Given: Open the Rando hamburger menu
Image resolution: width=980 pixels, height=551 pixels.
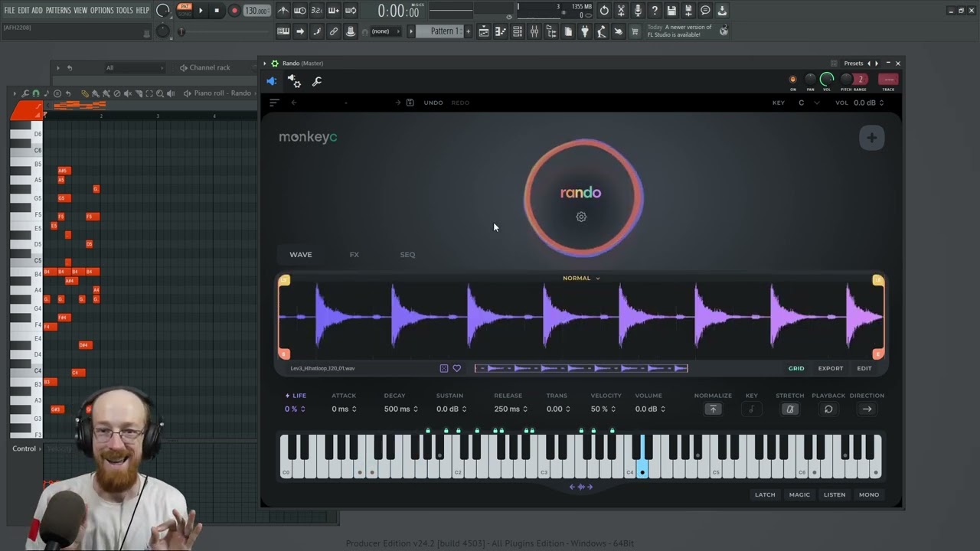Looking at the screenshot, I should click(274, 103).
